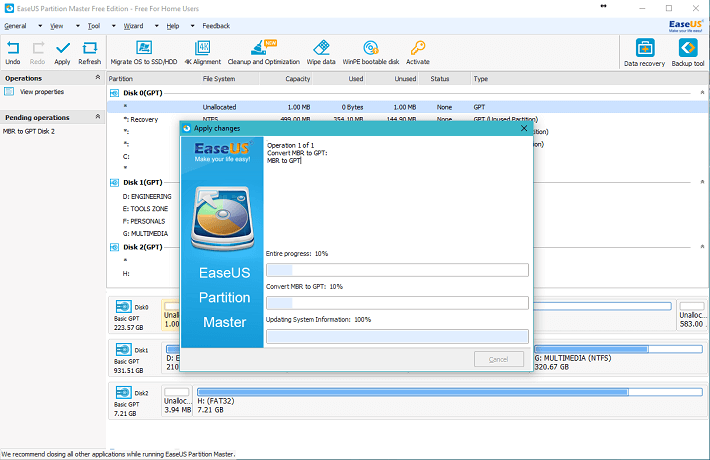
Task: Launch Cleanup and Optimization tool
Action: pyautogui.click(x=264, y=53)
